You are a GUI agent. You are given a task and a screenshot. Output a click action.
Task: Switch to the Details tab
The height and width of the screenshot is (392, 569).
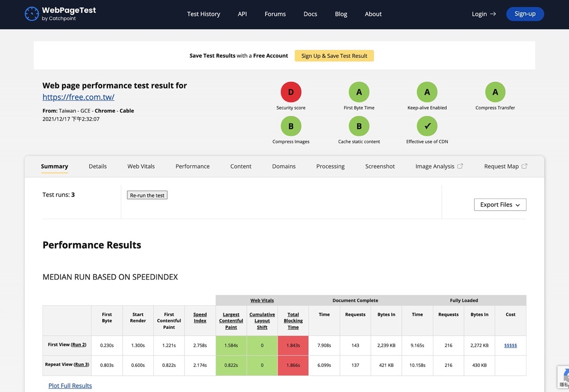98,166
